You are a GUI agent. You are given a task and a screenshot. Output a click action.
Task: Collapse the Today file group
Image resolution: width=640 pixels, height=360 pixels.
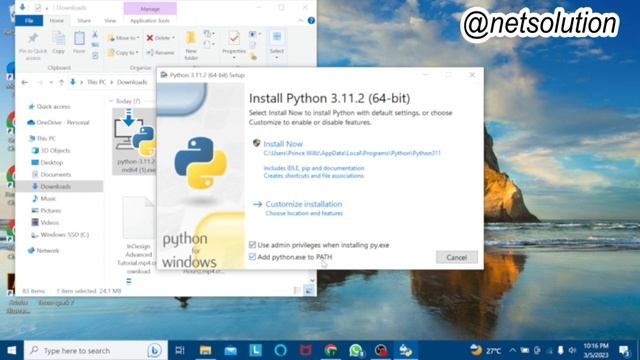point(111,101)
